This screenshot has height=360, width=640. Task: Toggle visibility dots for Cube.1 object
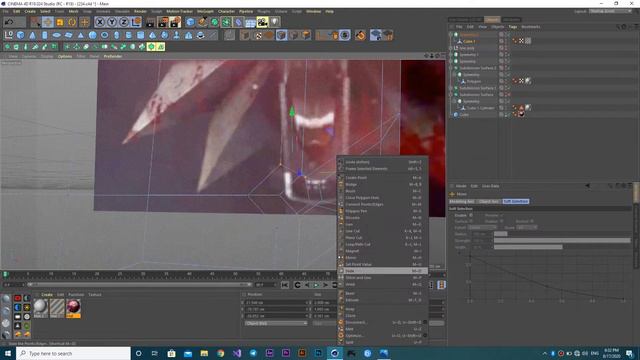pos(507,41)
